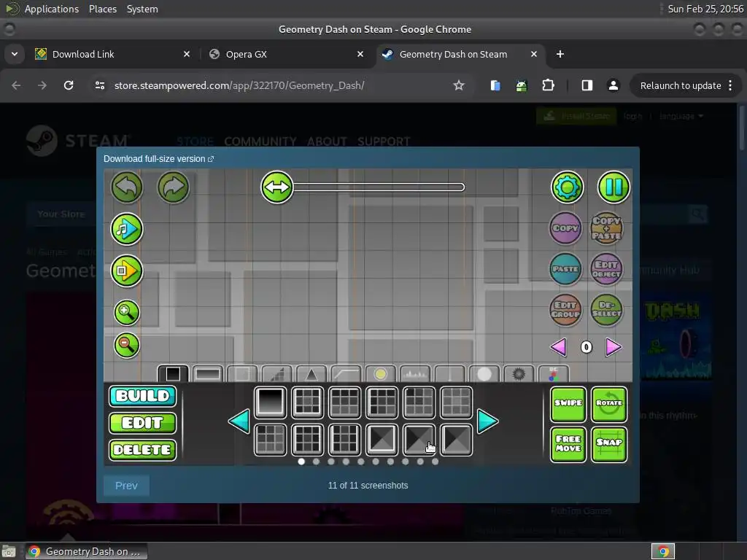This screenshot has width=747, height=560.
Task: Open the tab search dropdown
Action: [x=15, y=54]
